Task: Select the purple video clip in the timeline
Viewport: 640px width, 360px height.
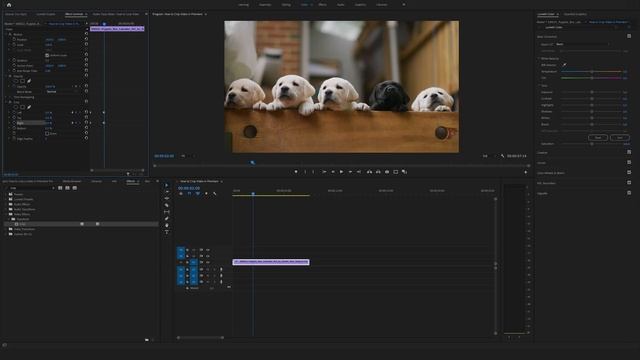Action: 271,262
